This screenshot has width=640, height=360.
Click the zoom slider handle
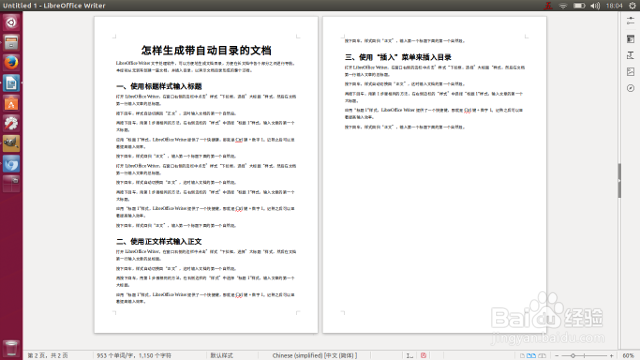click(x=573, y=356)
